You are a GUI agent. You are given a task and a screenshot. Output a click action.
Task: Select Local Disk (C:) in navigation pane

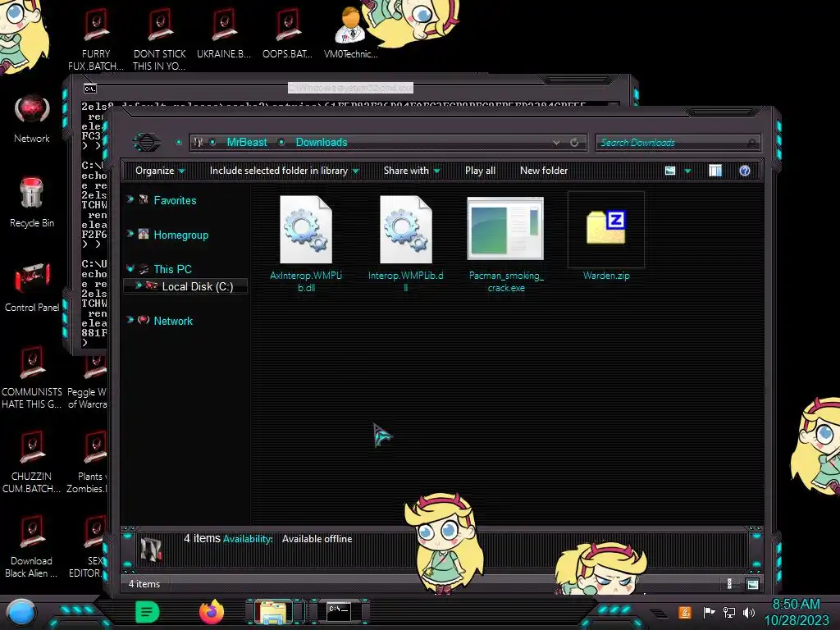coord(198,286)
